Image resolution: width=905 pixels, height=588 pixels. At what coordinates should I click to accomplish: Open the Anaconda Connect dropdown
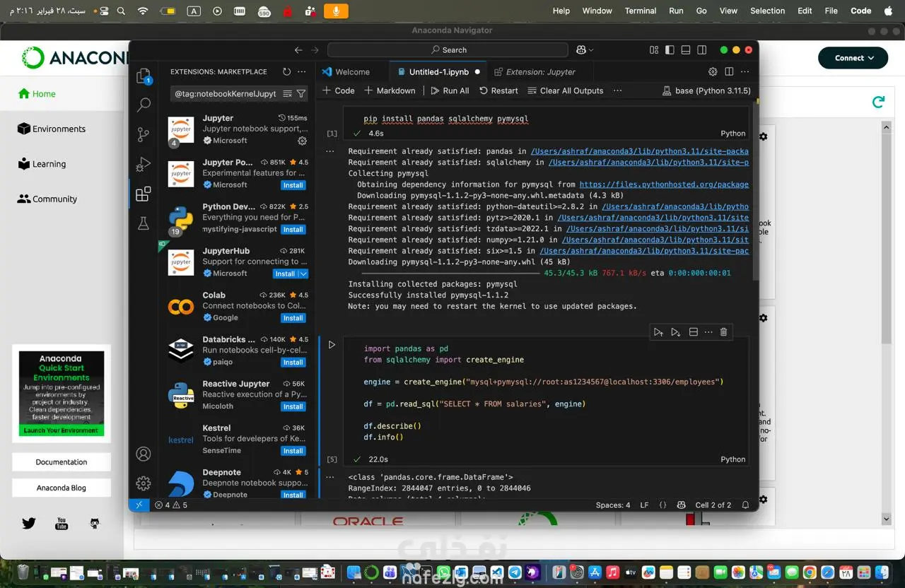click(853, 58)
